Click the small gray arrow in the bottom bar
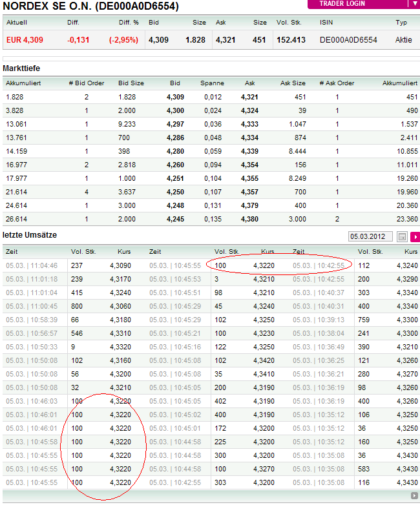 [x=414, y=495]
